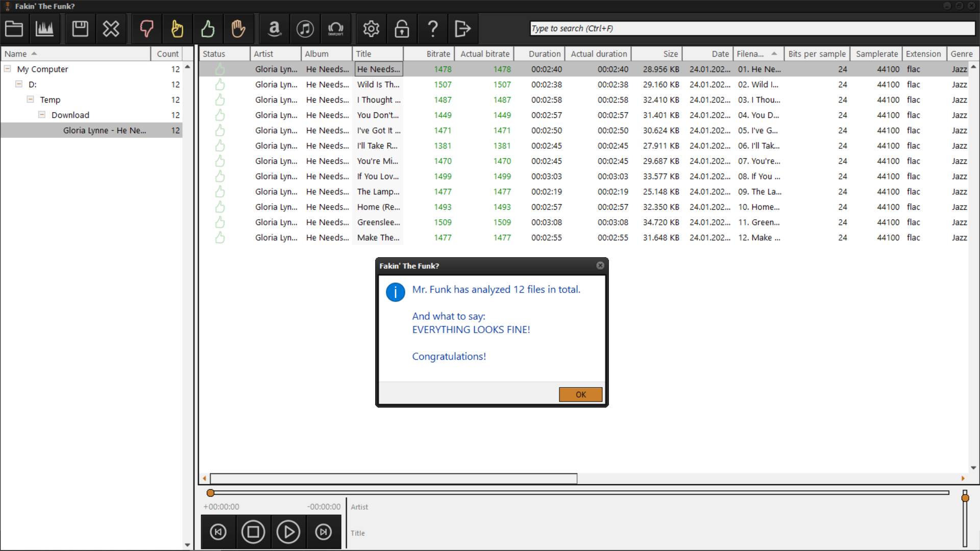Open the Beatport search icon

click(335, 29)
